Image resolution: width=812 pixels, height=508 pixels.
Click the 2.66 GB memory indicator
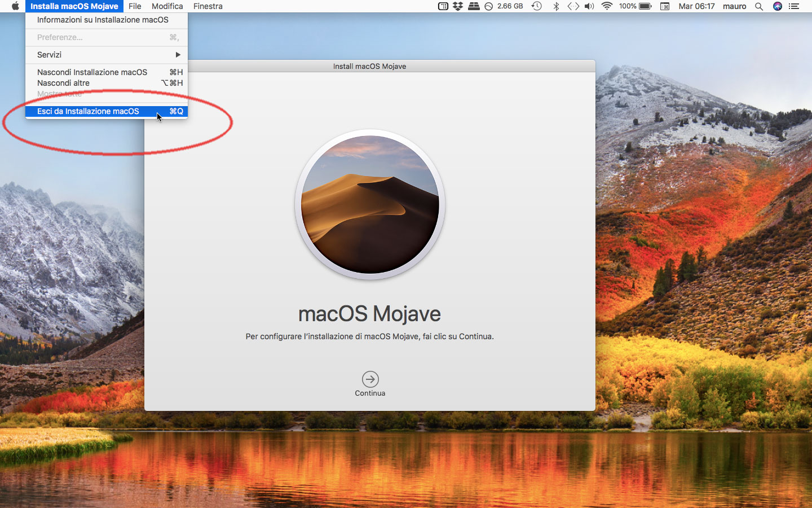click(x=504, y=6)
